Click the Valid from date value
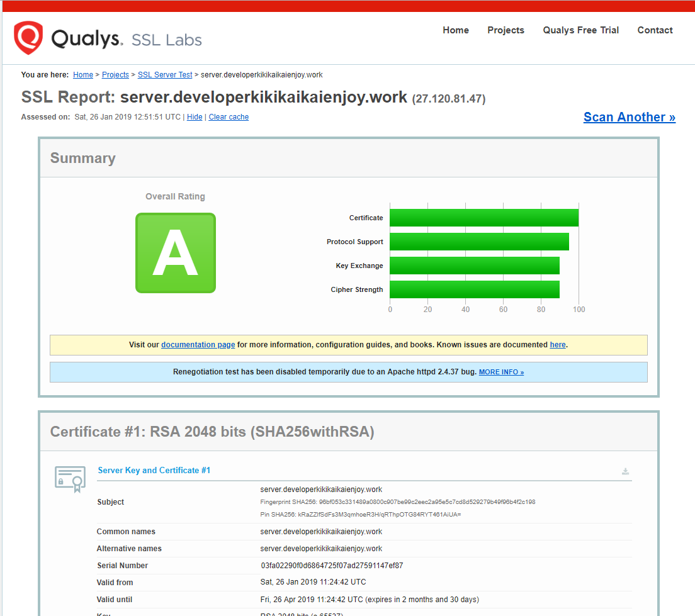Image resolution: width=695 pixels, height=616 pixels. click(x=313, y=582)
